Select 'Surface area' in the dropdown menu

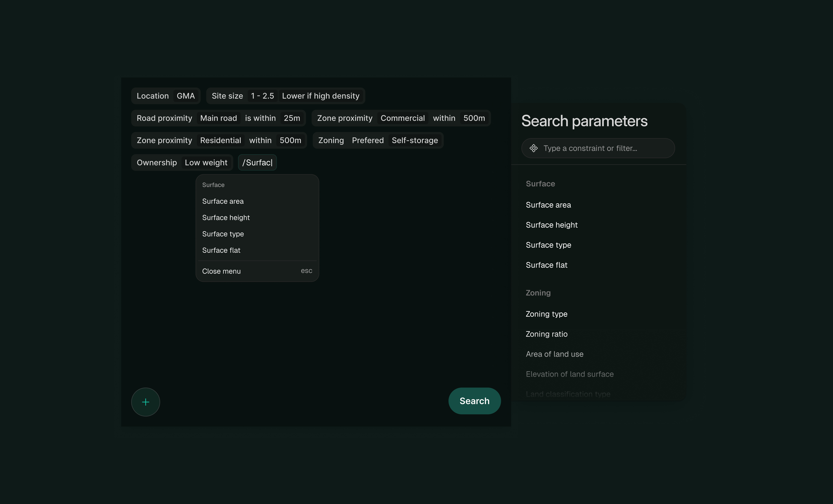(x=257, y=201)
